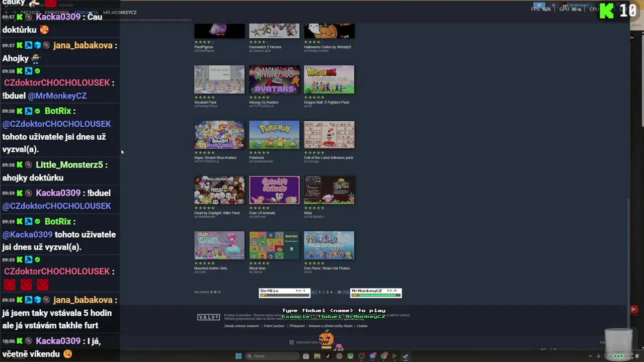Open Discord from the taskbar
The height and width of the screenshot is (362, 644).
click(x=373, y=356)
